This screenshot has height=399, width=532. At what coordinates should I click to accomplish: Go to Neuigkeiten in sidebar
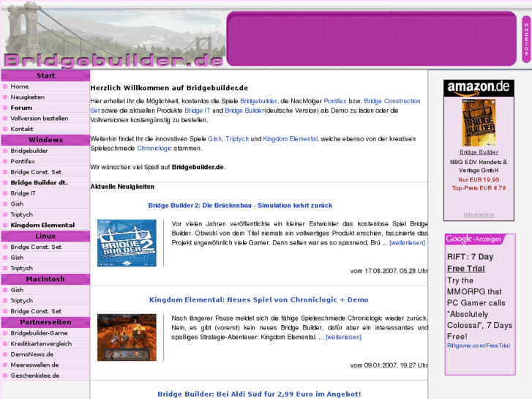[28, 97]
